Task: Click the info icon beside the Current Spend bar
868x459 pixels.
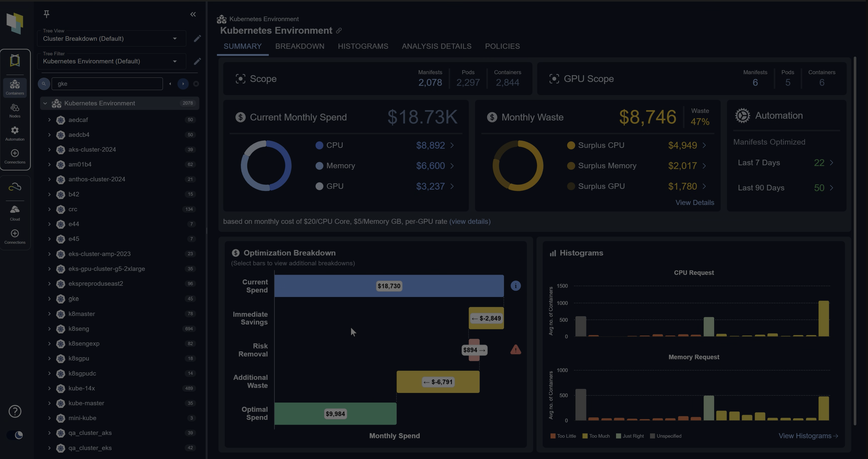Action: coord(516,286)
